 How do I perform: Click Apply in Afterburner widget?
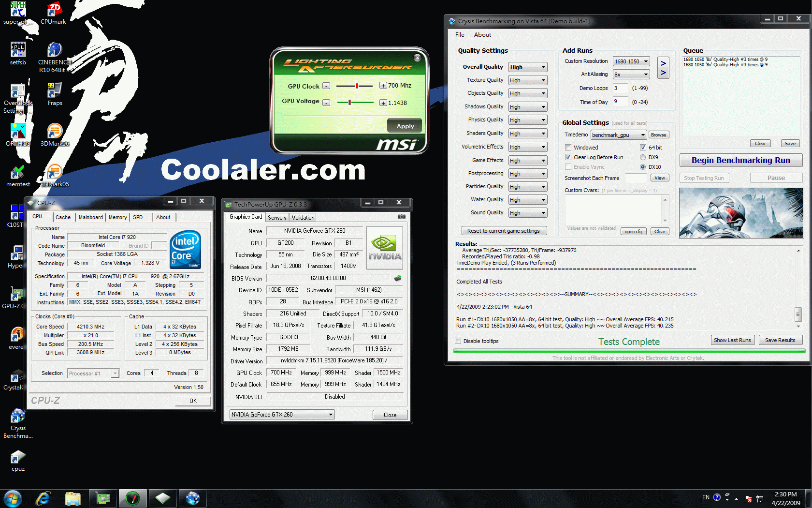(x=405, y=126)
